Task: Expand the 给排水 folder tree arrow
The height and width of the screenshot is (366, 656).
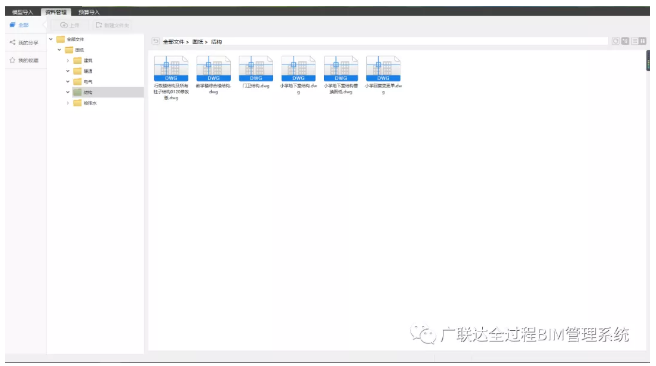Action: 68,103
